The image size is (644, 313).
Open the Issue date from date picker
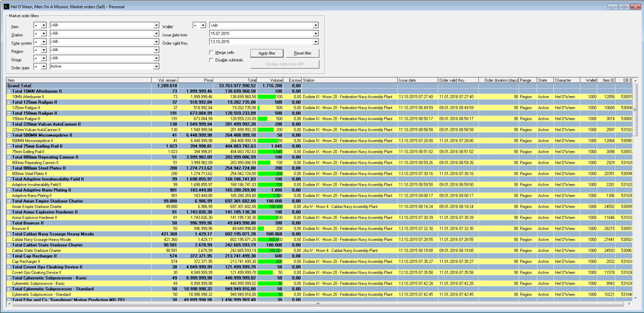click(x=316, y=34)
